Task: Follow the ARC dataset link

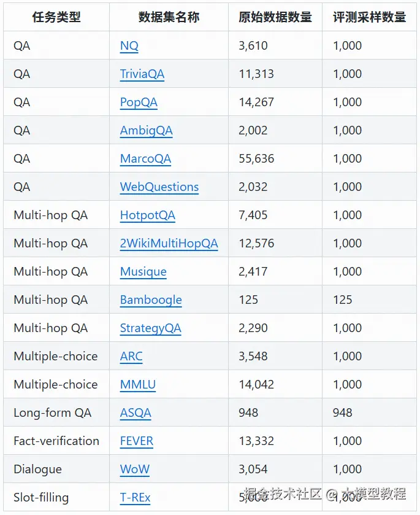Action: pos(131,357)
